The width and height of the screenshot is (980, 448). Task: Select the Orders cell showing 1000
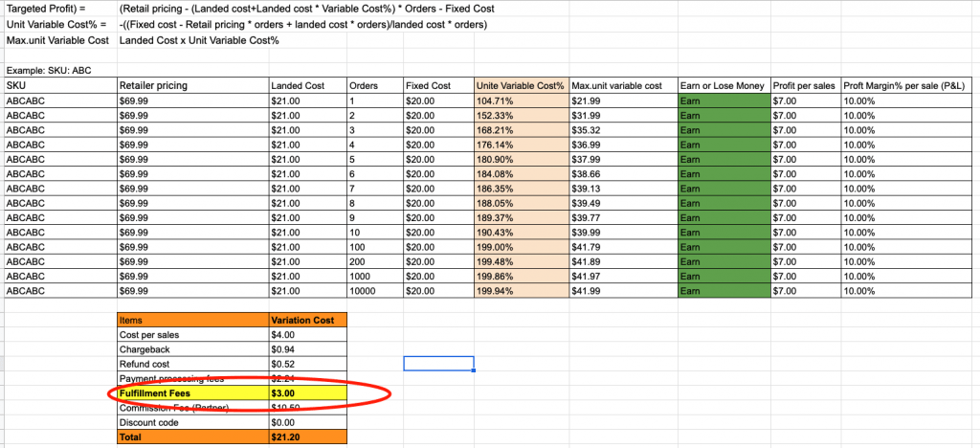point(374,277)
